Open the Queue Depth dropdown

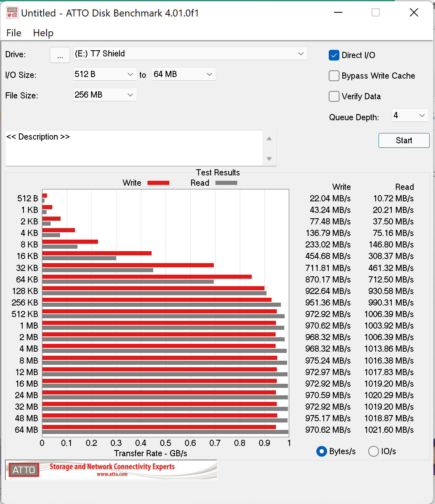pos(409,116)
